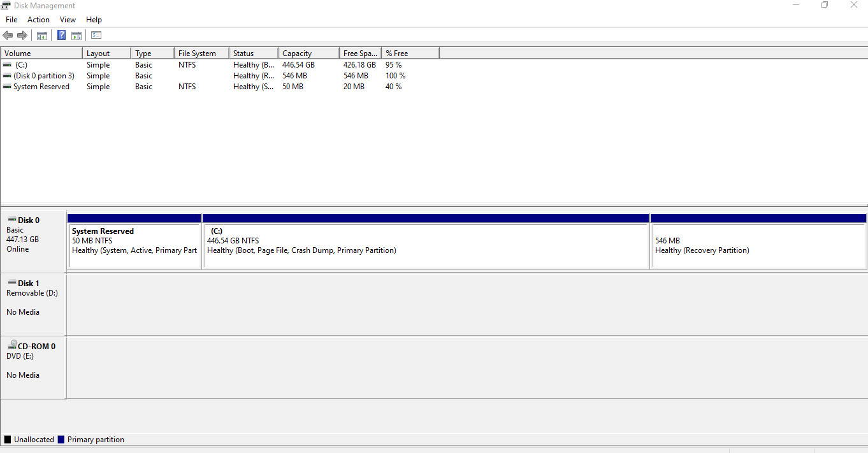
Task: Sort by the Status column header
Action: coord(254,54)
